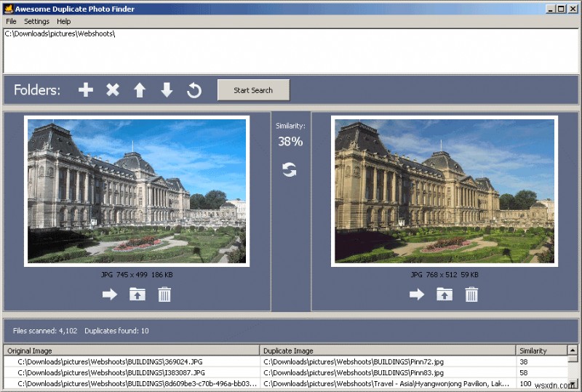The image size is (582, 392).
Task: Click the Start Search button
Action: (253, 90)
